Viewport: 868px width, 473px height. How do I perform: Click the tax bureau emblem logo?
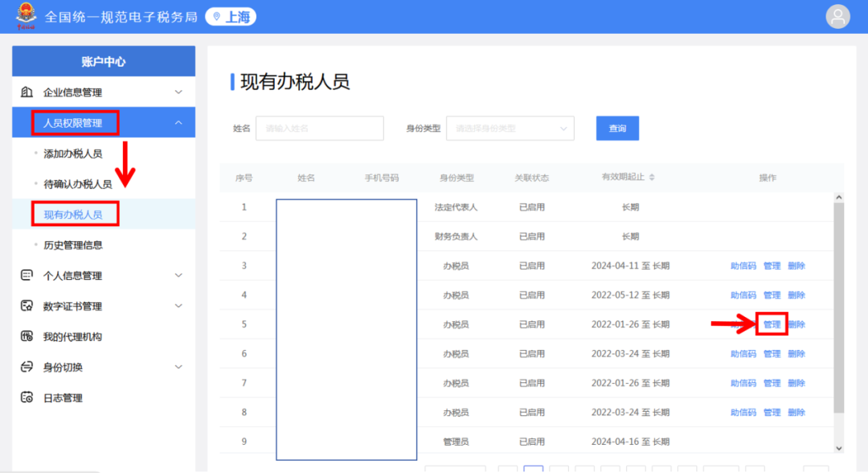tap(26, 16)
